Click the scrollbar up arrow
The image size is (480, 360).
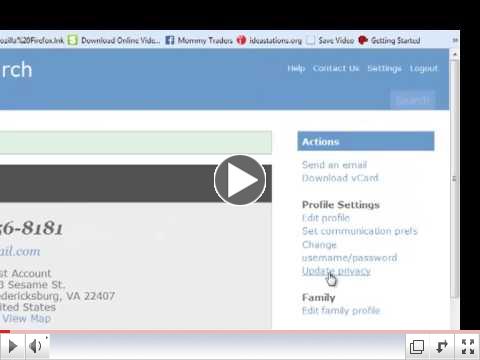coord(454,54)
